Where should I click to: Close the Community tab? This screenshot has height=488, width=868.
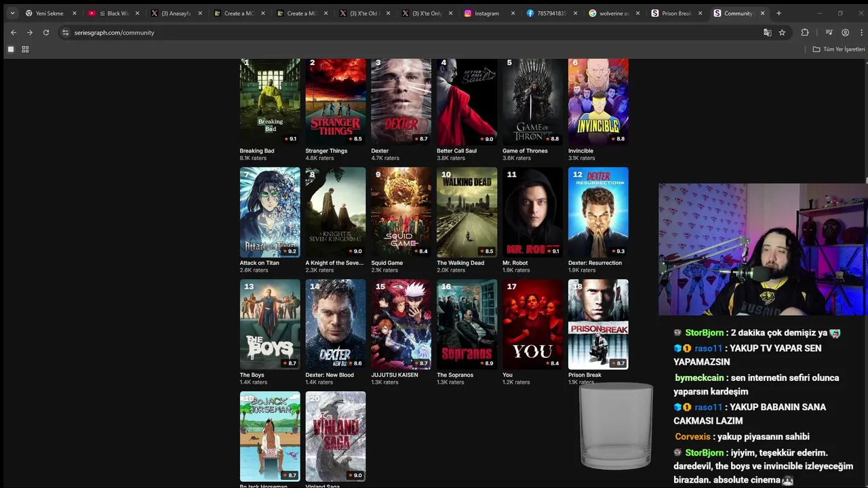coord(763,13)
